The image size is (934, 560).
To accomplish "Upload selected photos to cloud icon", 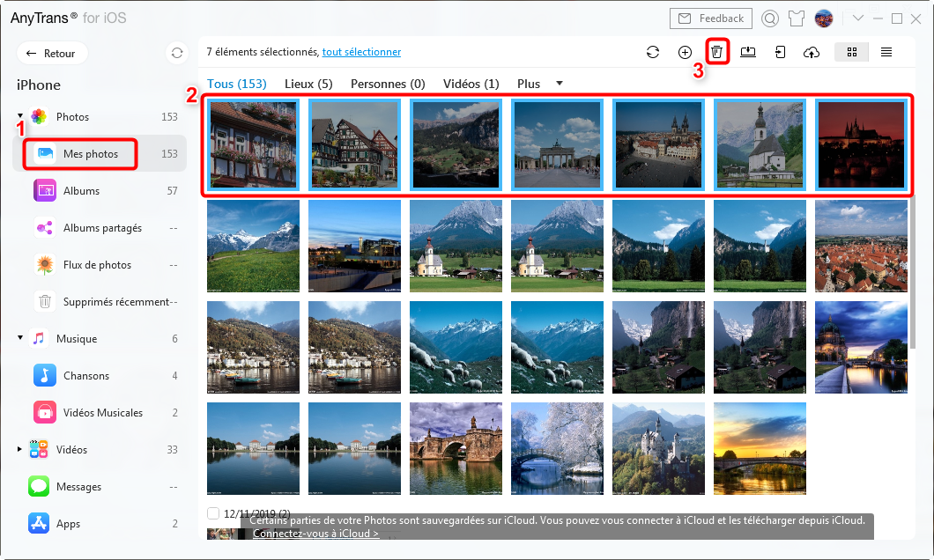I will (812, 52).
